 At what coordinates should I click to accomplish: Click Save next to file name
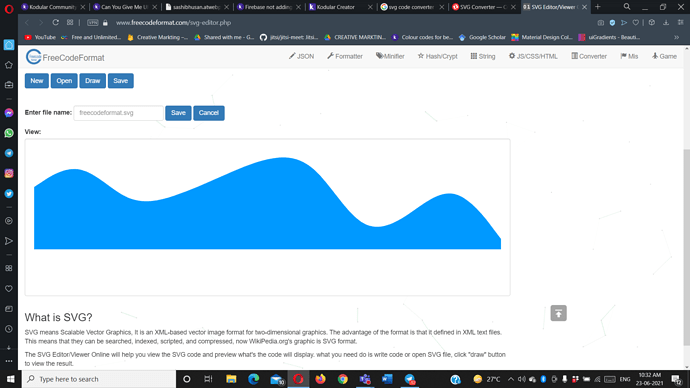click(178, 113)
